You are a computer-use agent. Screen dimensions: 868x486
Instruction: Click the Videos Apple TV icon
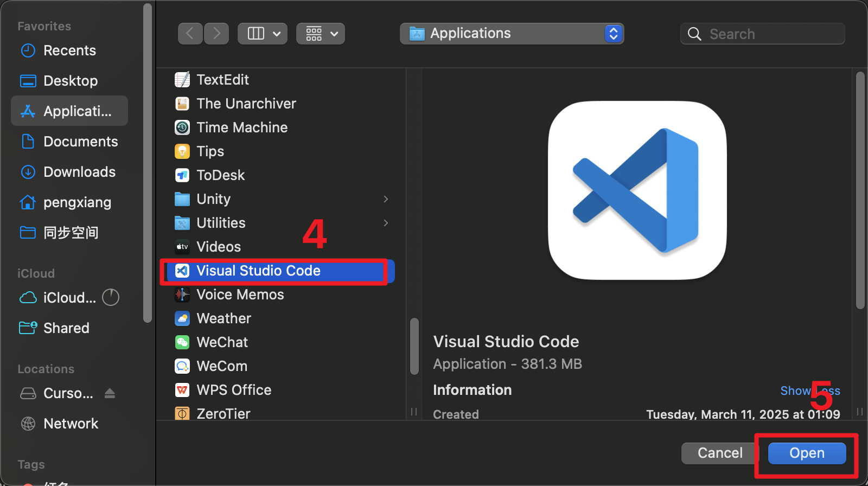182,247
